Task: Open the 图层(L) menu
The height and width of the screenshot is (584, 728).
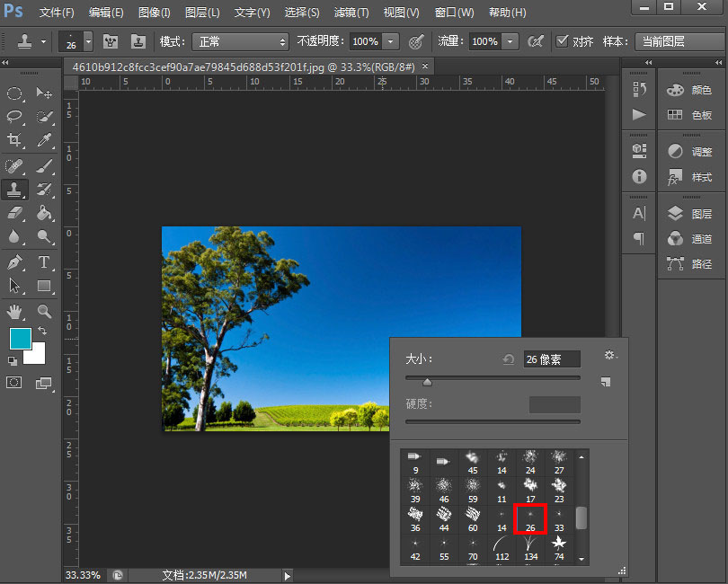Action: 202,13
